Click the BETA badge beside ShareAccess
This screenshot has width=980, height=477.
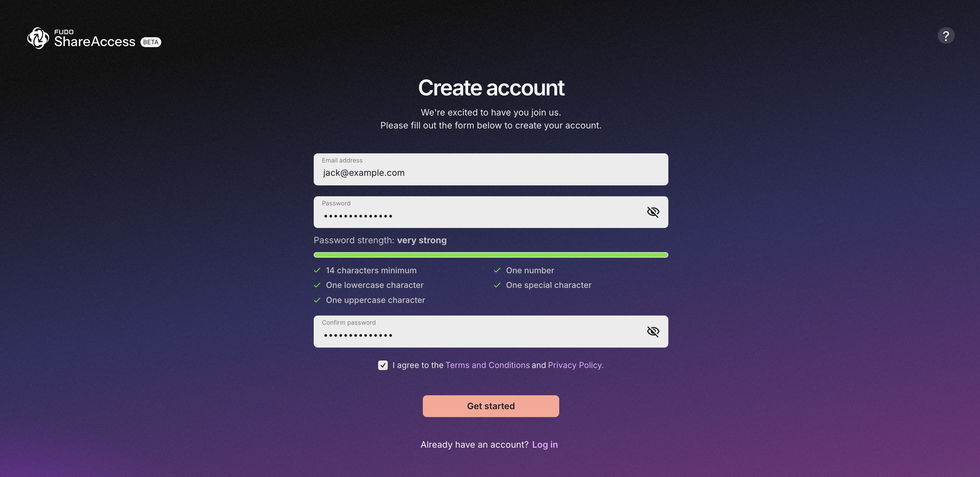point(151,42)
